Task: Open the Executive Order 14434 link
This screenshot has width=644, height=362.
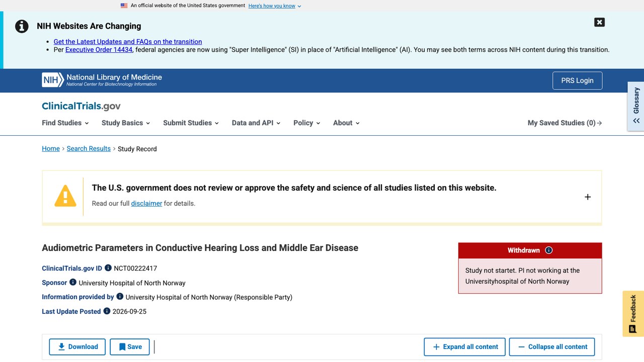Action: [x=99, y=50]
